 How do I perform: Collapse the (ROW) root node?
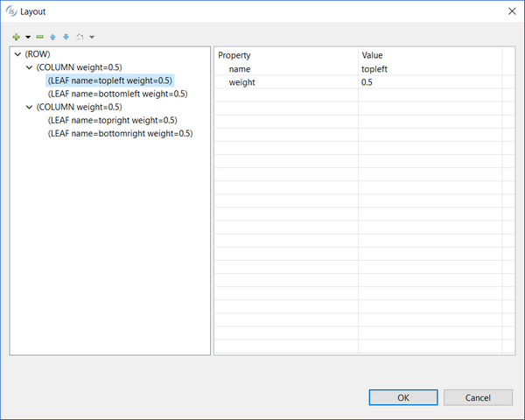tap(17, 54)
